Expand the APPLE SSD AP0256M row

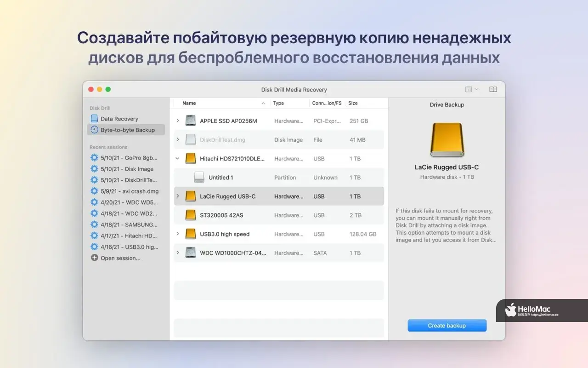coord(178,121)
